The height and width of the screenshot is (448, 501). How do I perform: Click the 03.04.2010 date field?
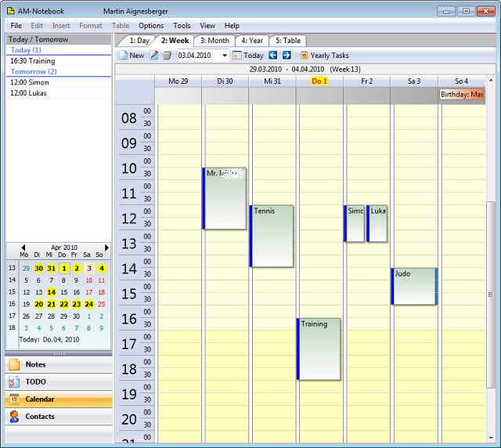click(x=200, y=56)
